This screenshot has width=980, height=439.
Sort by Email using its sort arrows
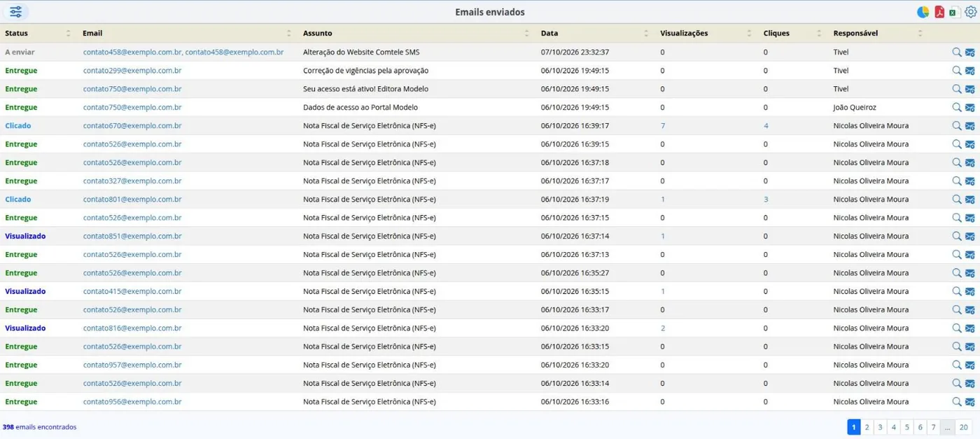click(x=288, y=33)
